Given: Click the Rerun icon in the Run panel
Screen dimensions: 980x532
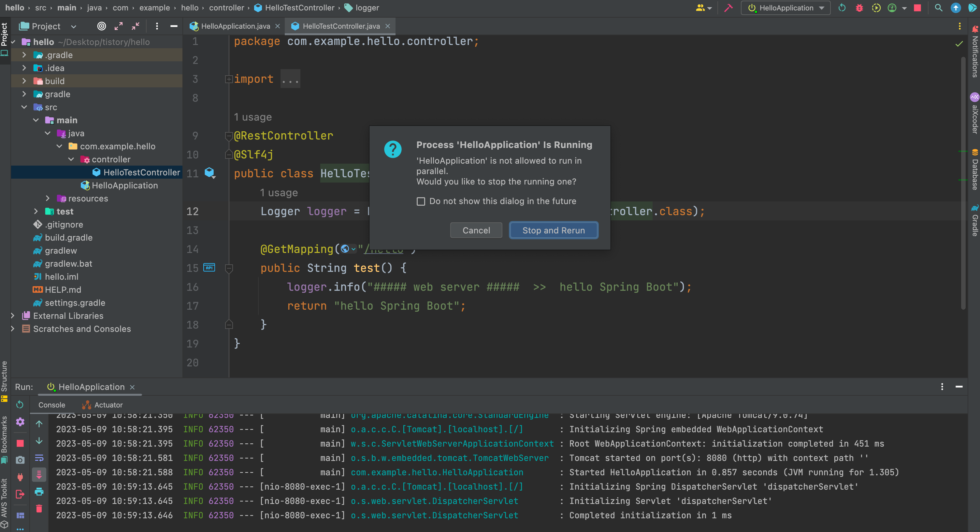Looking at the screenshot, I should [x=20, y=405].
